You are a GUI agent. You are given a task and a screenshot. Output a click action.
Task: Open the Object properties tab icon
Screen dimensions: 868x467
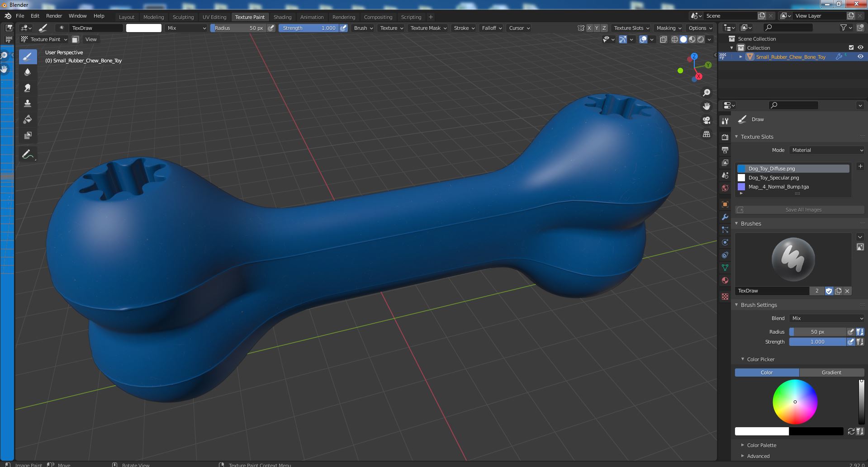pos(725,204)
